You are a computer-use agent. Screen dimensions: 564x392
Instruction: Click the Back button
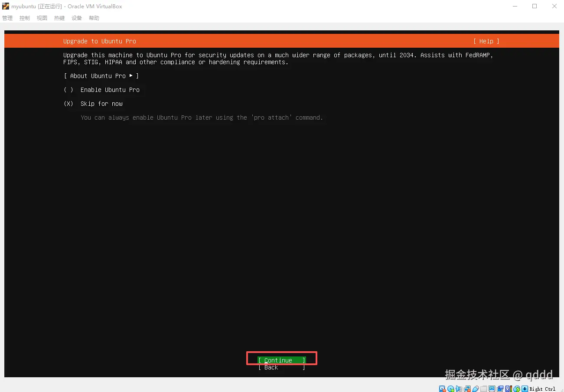[282, 367]
